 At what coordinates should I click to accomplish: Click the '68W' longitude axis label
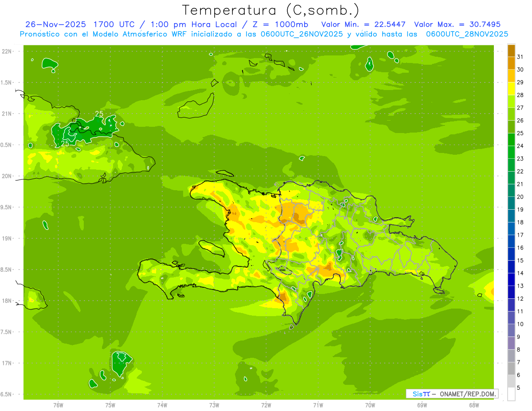tap(474, 405)
